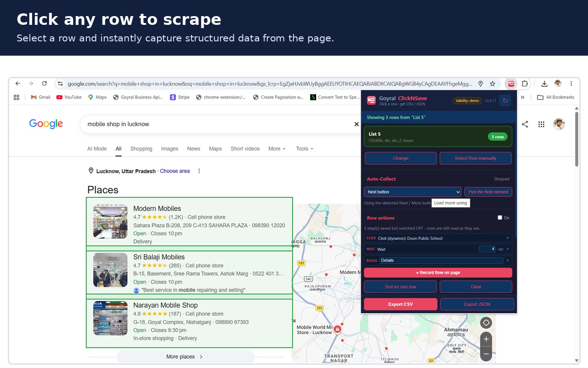588x368 pixels.
Task: Click the Choose area link
Action: [175, 171]
